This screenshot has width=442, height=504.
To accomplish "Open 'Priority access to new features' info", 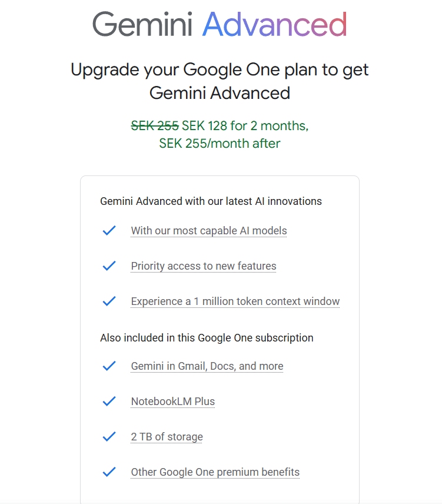I will click(x=204, y=266).
